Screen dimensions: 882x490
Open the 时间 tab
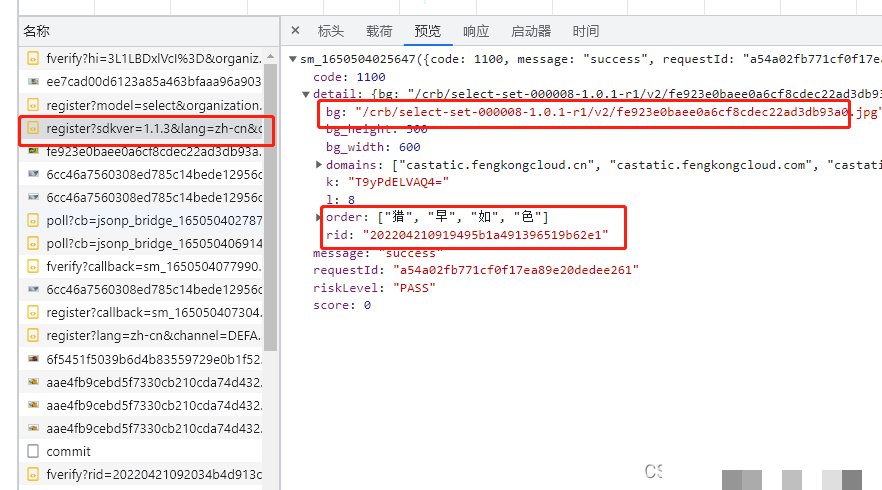(x=586, y=31)
